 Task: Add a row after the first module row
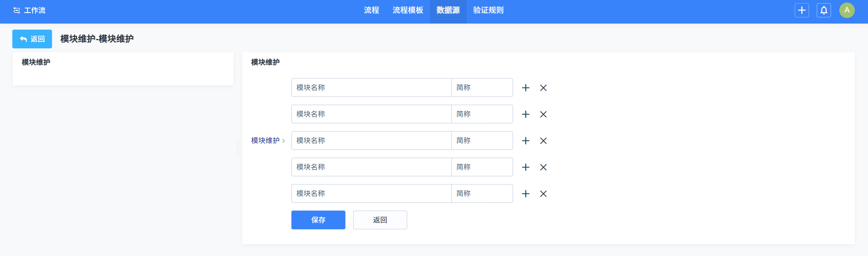526,88
